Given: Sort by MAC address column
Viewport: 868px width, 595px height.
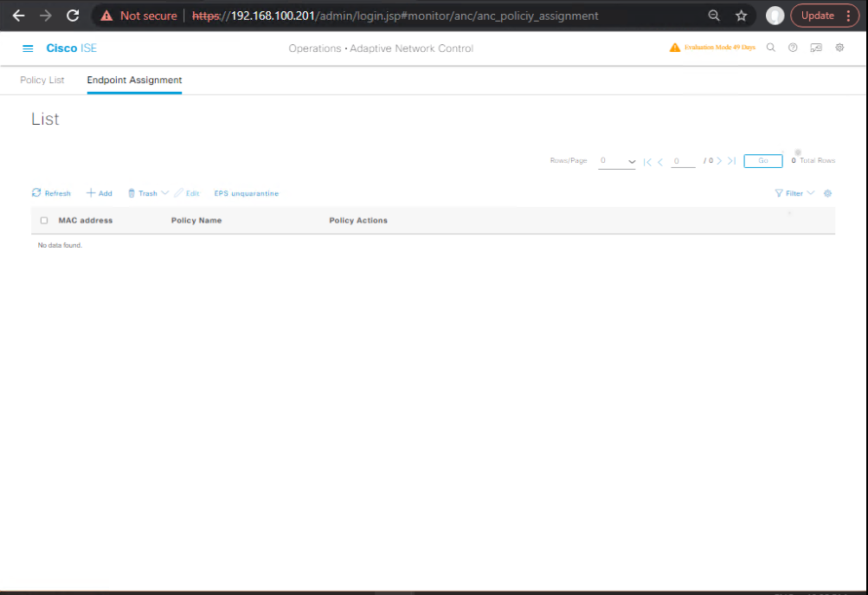Looking at the screenshot, I should [86, 221].
